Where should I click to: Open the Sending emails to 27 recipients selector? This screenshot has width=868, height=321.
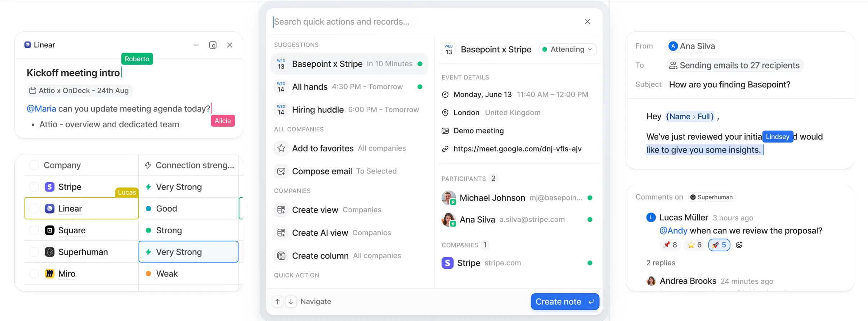[x=735, y=65]
